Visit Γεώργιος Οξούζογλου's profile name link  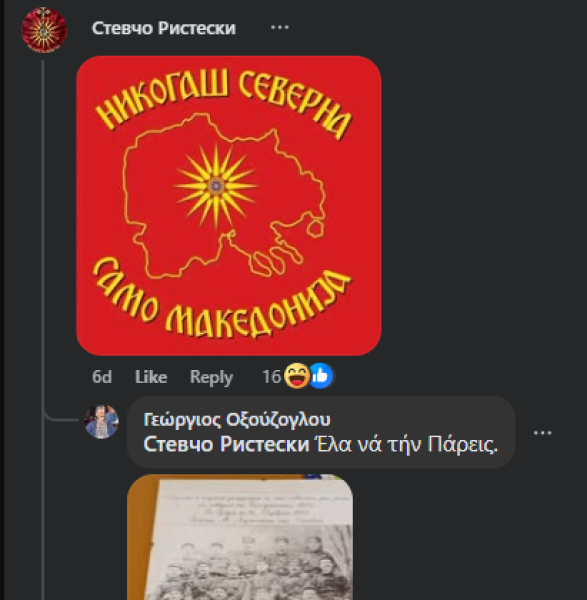236,419
